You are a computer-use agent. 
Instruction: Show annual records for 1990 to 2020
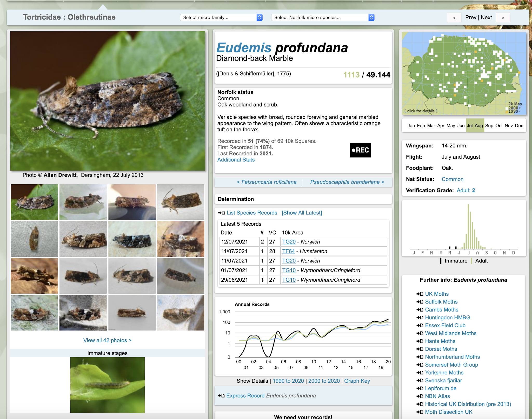pyautogui.click(x=288, y=381)
